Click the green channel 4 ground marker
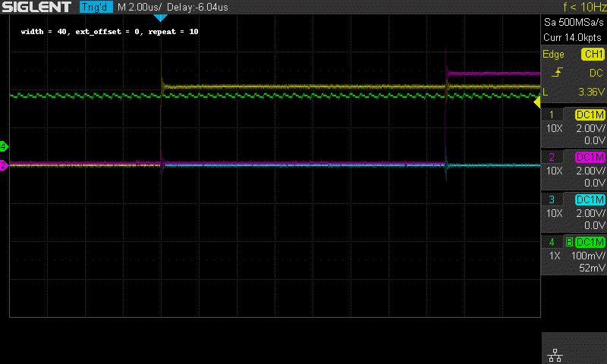The image size is (607, 364). pyautogui.click(x=4, y=146)
